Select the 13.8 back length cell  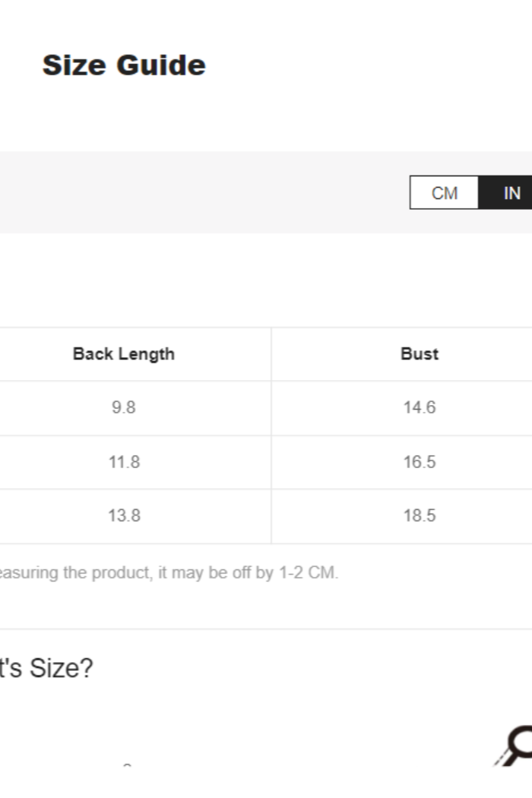point(124,516)
